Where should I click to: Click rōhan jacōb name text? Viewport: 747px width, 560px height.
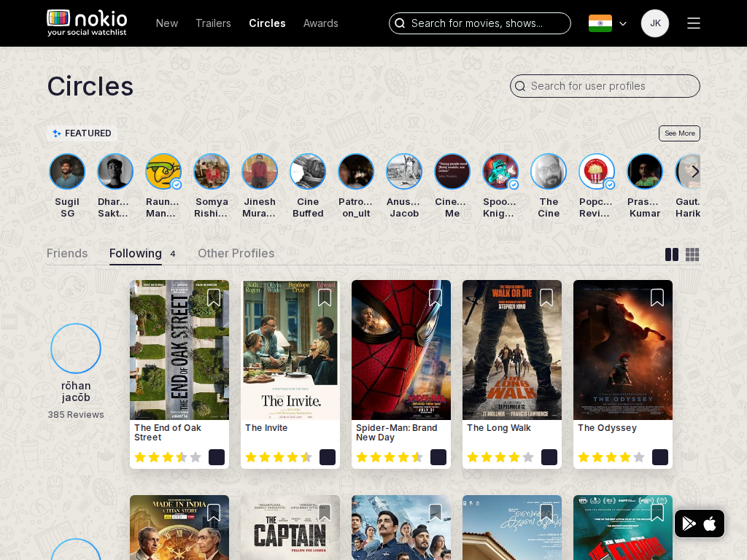click(x=76, y=392)
